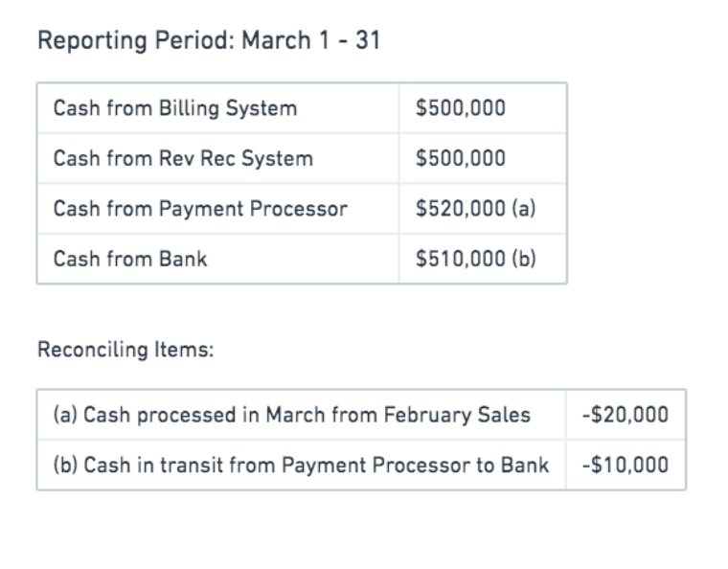728x569 pixels.
Task: Click the (b) footnote marker beside $510,000
Action: click(524, 259)
